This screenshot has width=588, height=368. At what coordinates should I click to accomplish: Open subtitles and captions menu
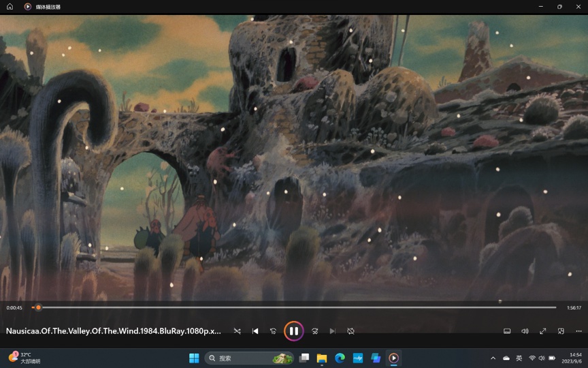507,331
